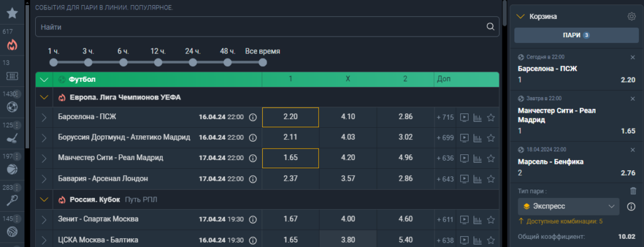Open bet type info icon near Экспресс

(x=631, y=207)
